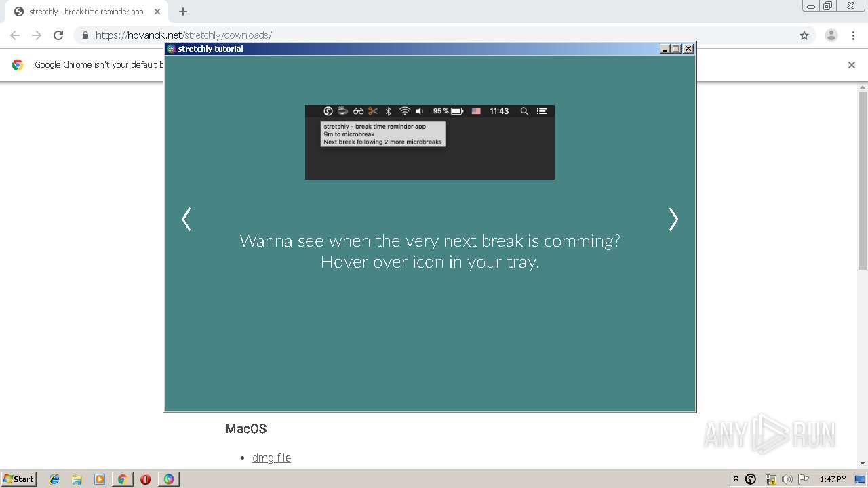This screenshot has width=868, height=488.
Task: Go to the next tutorial slide
Action: (x=673, y=219)
